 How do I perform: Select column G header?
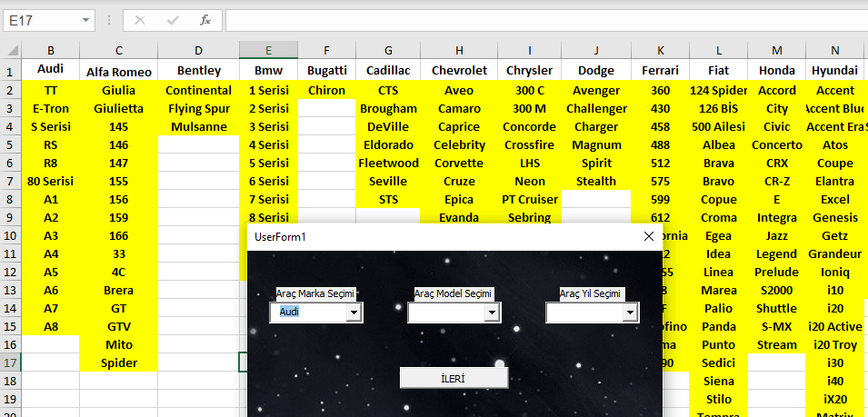(x=388, y=50)
